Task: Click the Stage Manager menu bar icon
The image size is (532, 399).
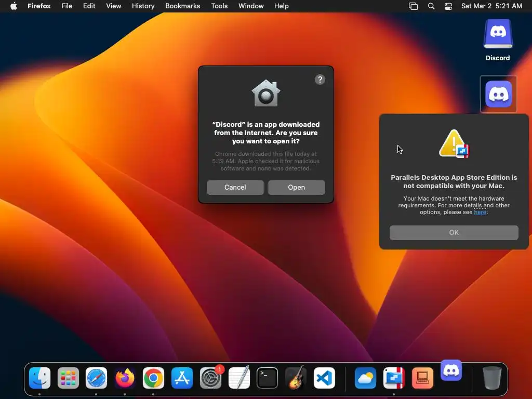Action: click(x=413, y=6)
